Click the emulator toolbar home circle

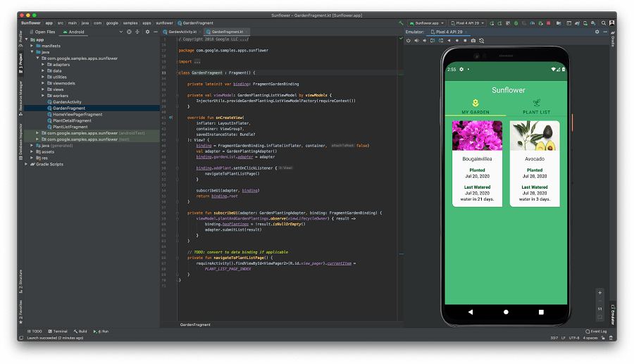pos(457,40)
